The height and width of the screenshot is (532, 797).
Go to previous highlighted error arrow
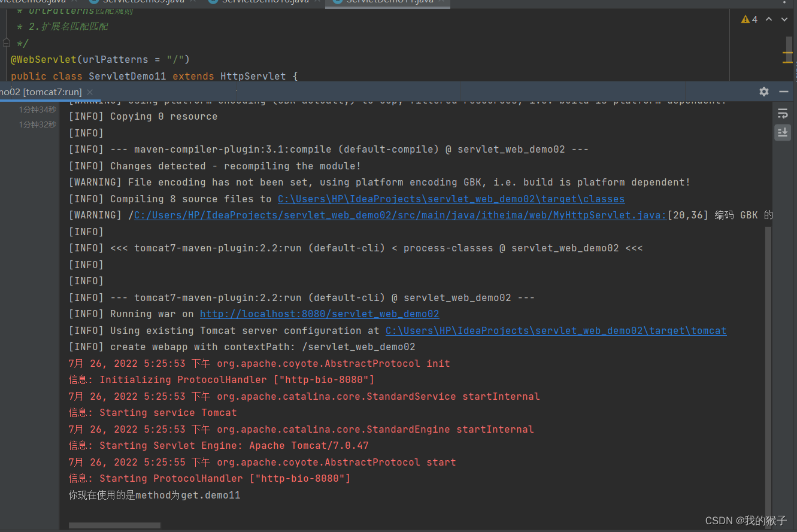pos(769,19)
